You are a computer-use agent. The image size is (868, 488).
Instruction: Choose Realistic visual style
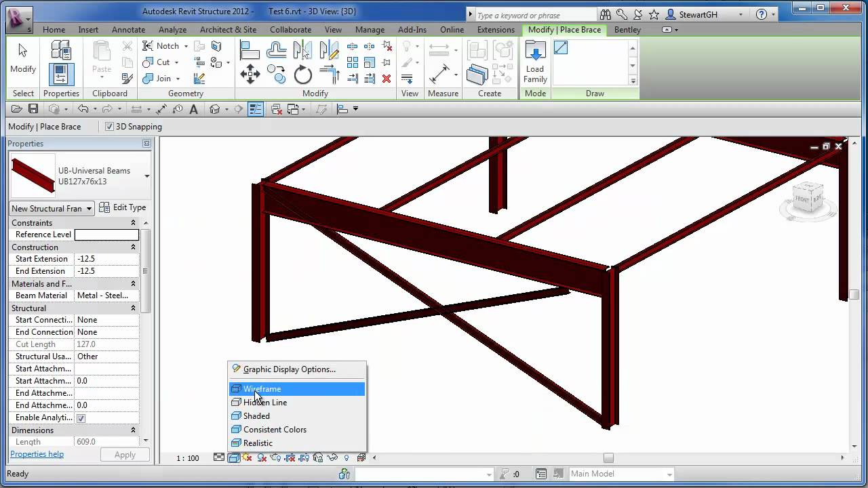[x=297, y=443]
